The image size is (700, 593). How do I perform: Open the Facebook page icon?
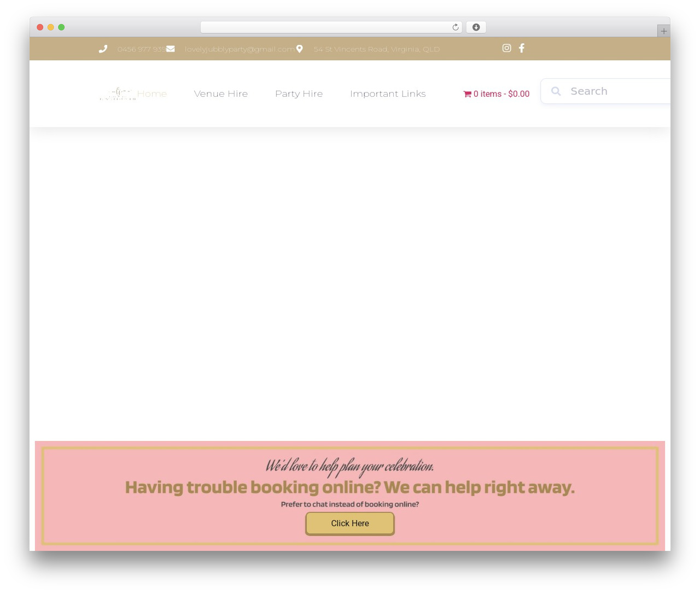(522, 48)
